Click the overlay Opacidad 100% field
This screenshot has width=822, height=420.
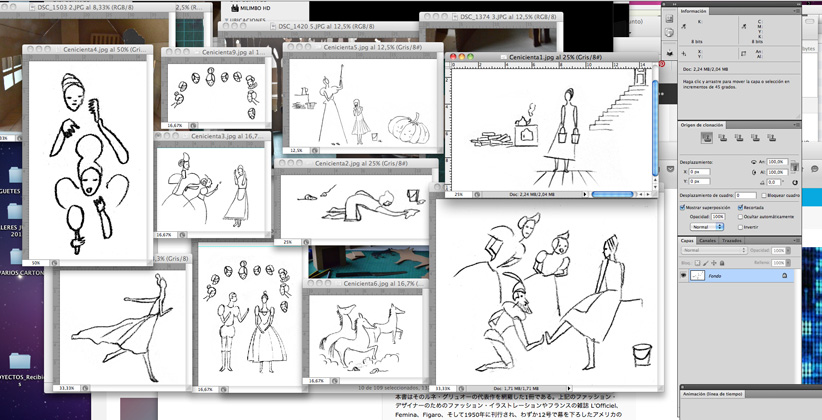[718, 217]
